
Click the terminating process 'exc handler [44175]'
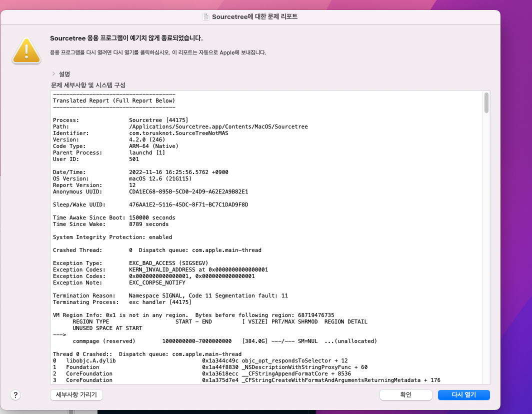pos(160,302)
